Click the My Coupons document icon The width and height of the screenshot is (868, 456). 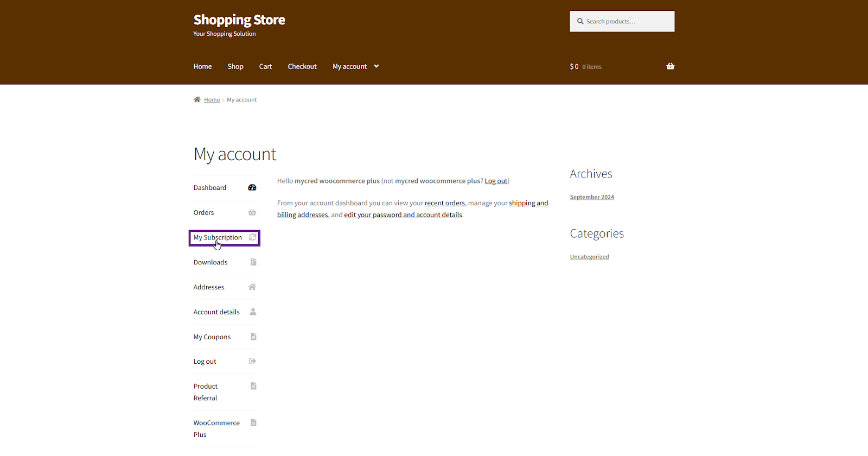253,337
